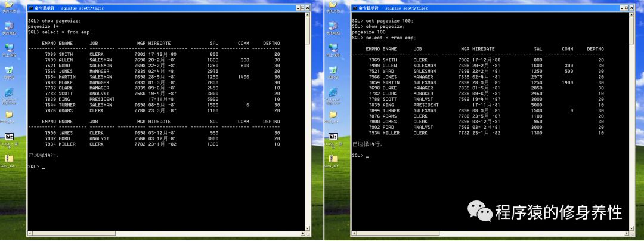Close the pagesize 14 command prompt window

click(x=308, y=8)
